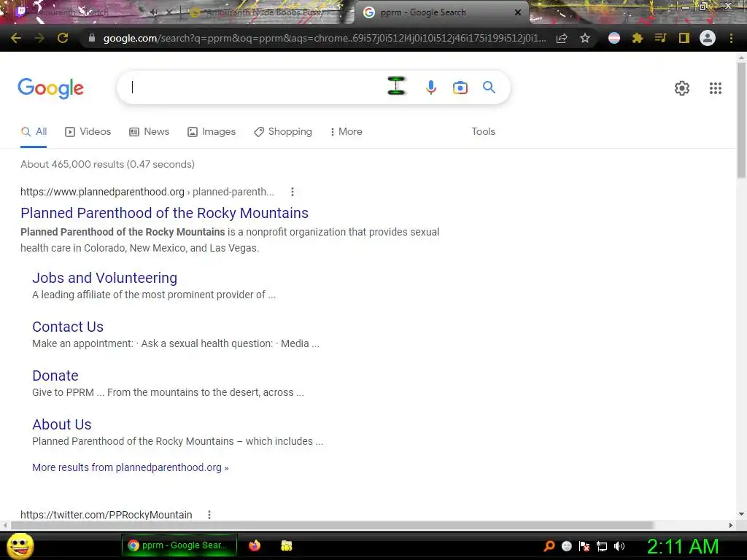Viewport: 747px width, 560px height.
Task: Open the Jobs and Volunteering sitelink
Action: [x=105, y=278]
